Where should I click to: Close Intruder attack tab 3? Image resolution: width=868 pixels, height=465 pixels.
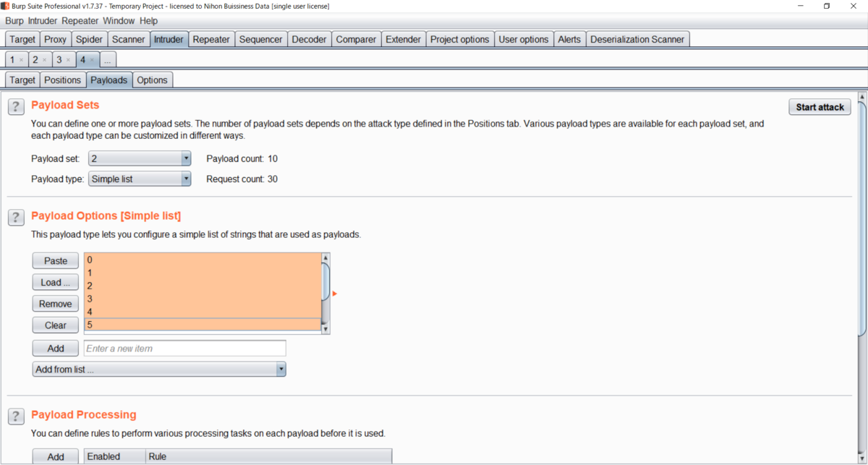69,60
